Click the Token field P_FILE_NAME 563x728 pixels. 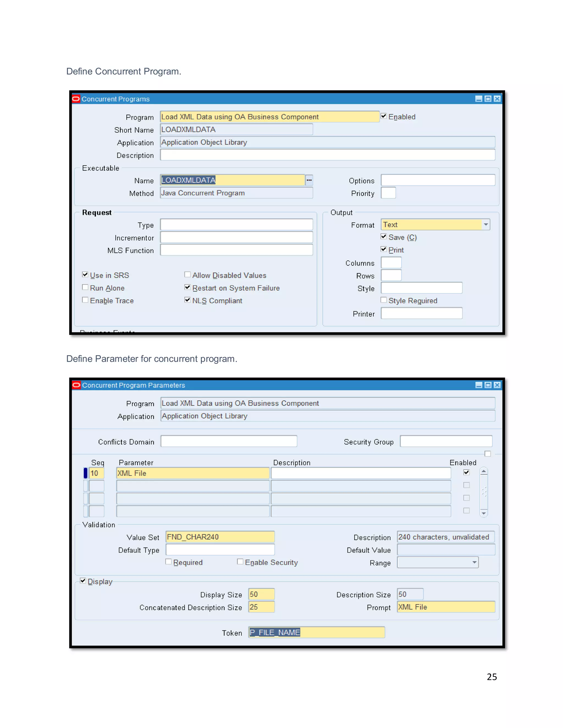pyautogui.click(x=316, y=632)
